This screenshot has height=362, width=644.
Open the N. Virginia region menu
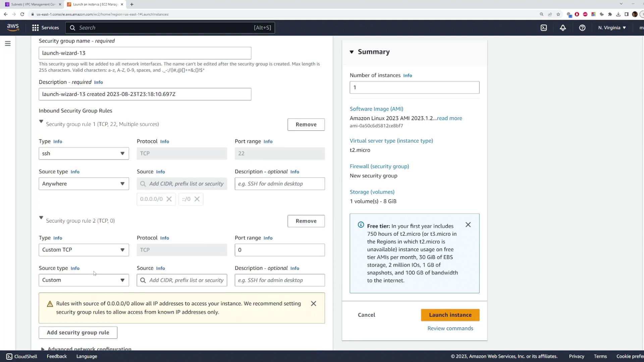[612, 28]
